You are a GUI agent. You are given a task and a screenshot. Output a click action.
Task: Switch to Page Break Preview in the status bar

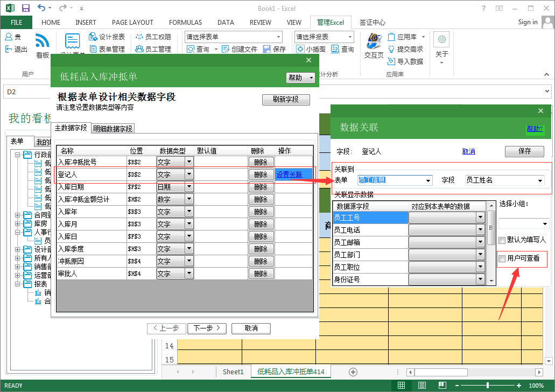[442, 386]
